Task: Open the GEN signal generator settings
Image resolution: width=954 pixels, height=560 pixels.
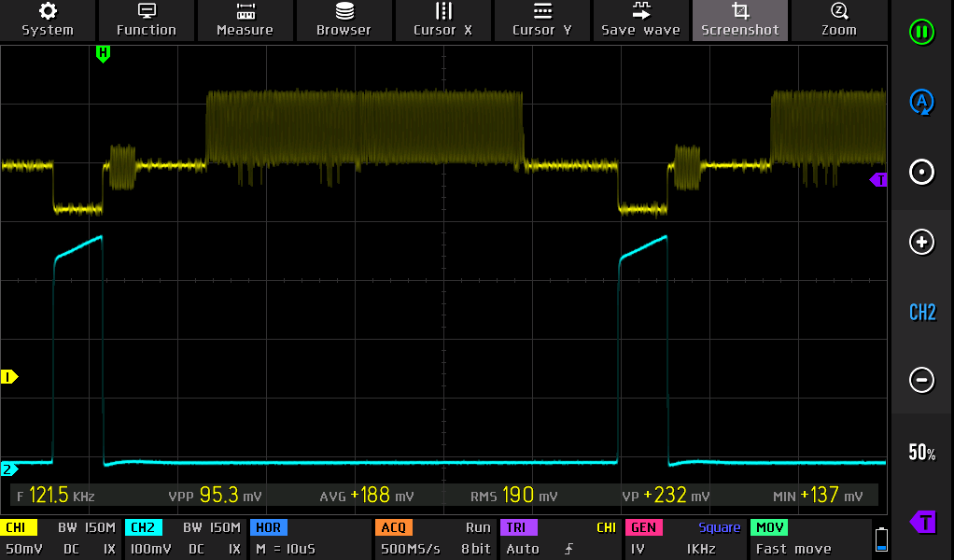Action: point(684,539)
